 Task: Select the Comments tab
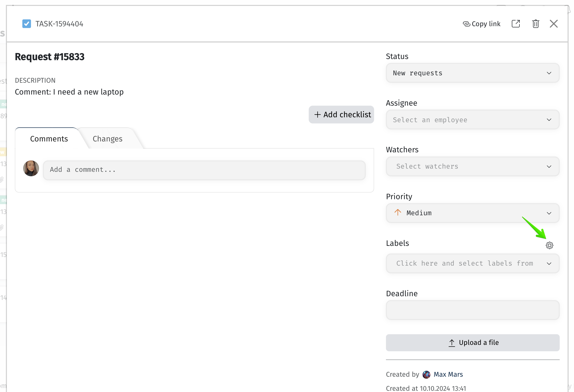point(49,139)
